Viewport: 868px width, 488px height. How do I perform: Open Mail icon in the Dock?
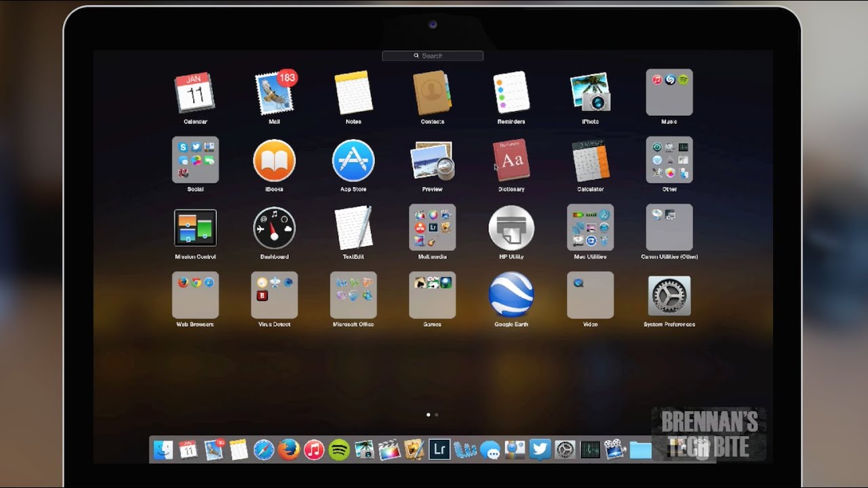[x=214, y=449]
